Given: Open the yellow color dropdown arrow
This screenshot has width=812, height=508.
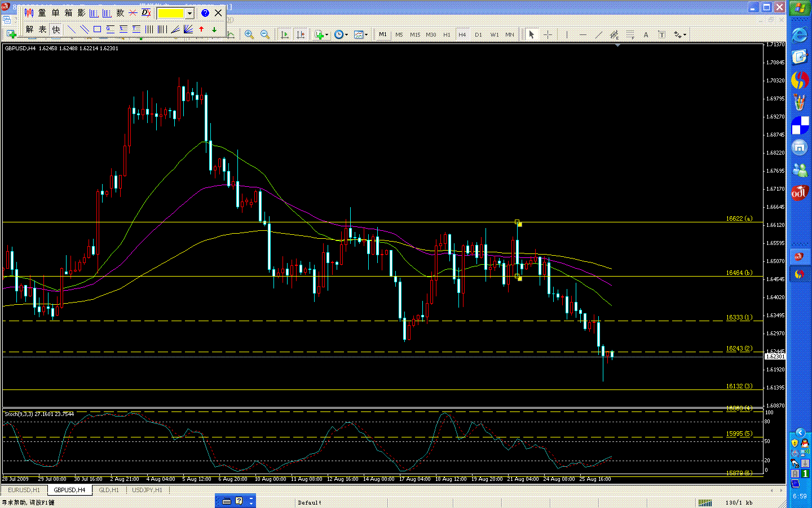Looking at the screenshot, I should [x=190, y=13].
